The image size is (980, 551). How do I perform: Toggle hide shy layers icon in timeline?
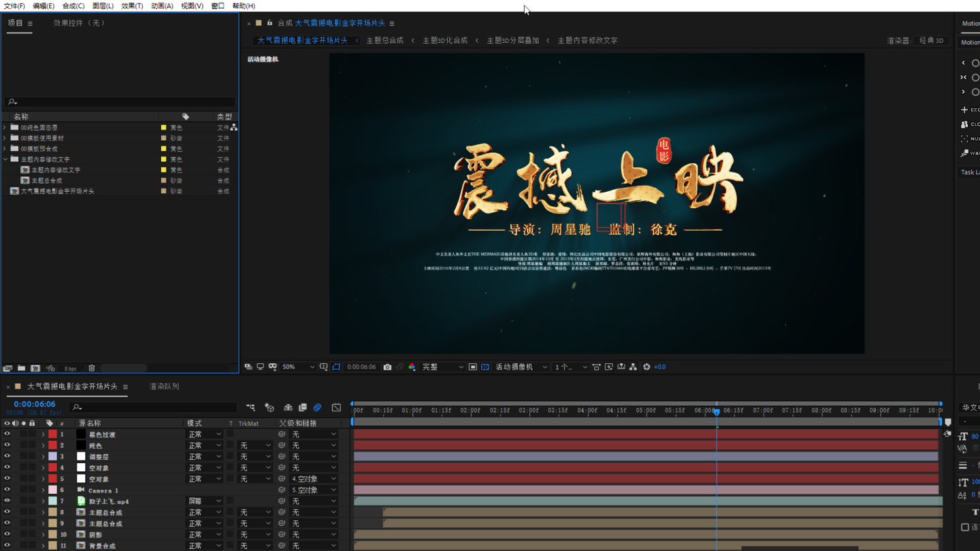(288, 407)
